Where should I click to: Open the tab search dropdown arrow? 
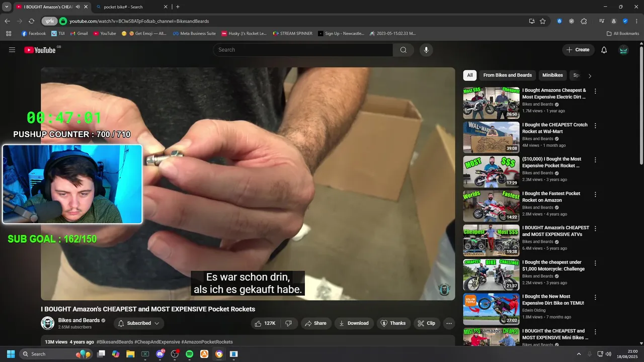coord(7,7)
